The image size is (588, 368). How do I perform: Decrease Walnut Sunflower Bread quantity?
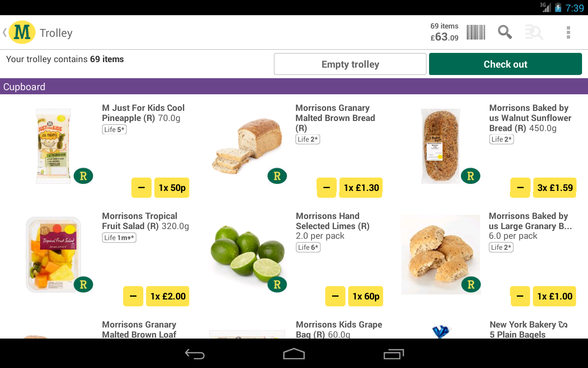520,188
